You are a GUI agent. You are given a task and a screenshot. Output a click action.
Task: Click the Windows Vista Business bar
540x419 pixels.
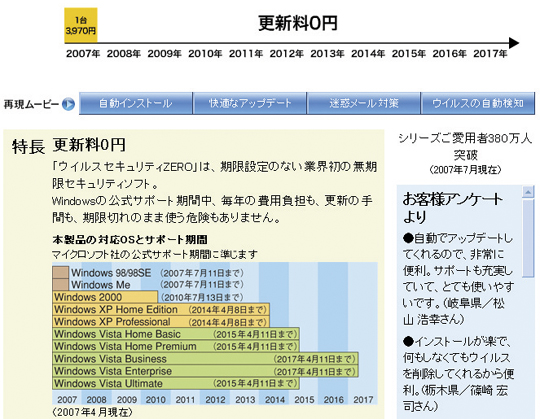(206, 359)
